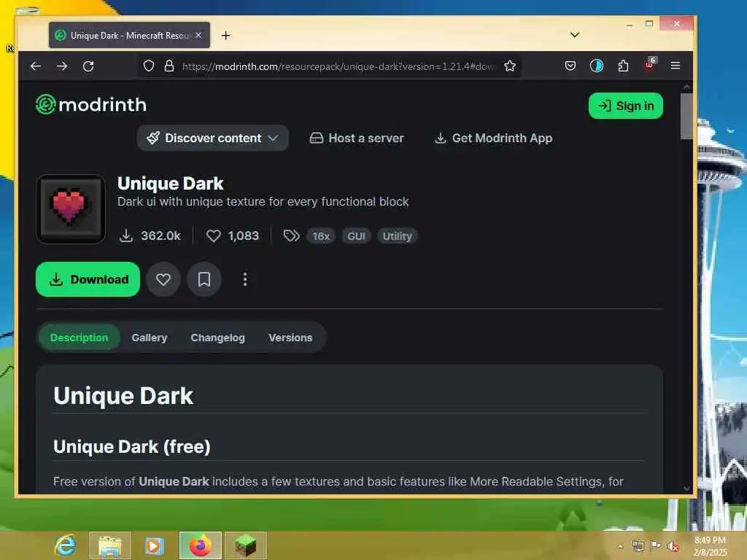
Task: Open Get Modrinth App link
Action: pos(494,138)
